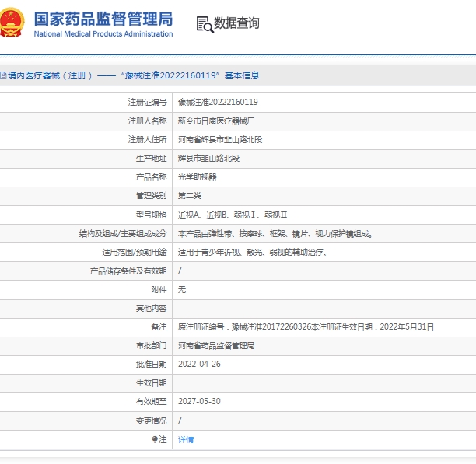
Task: Click the 注册证编号 label
Action: [x=147, y=102]
